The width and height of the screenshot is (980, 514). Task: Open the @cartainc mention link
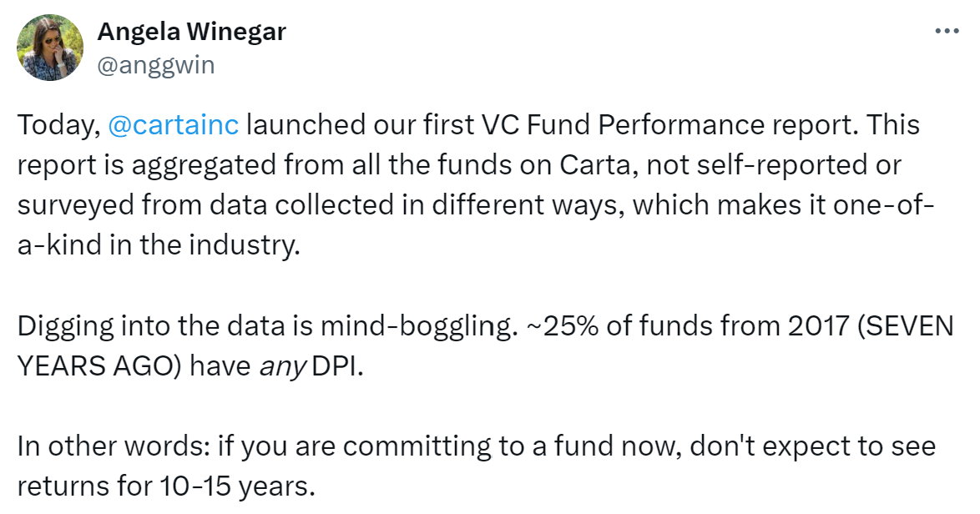tap(174, 125)
